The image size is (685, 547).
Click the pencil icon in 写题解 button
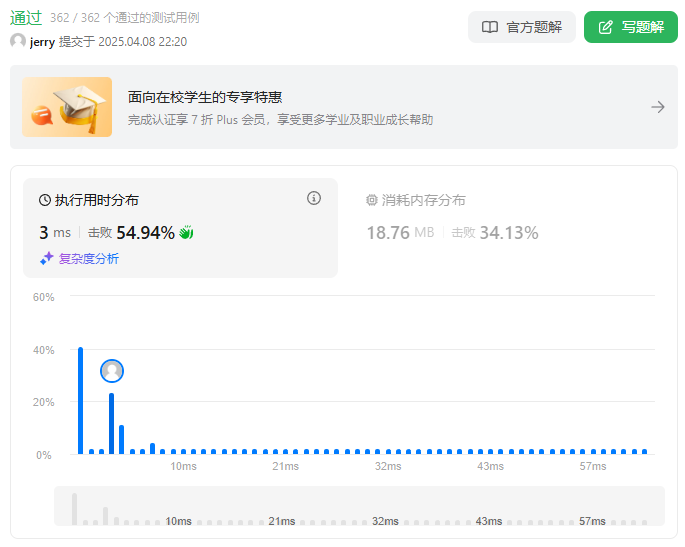(605, 27)
